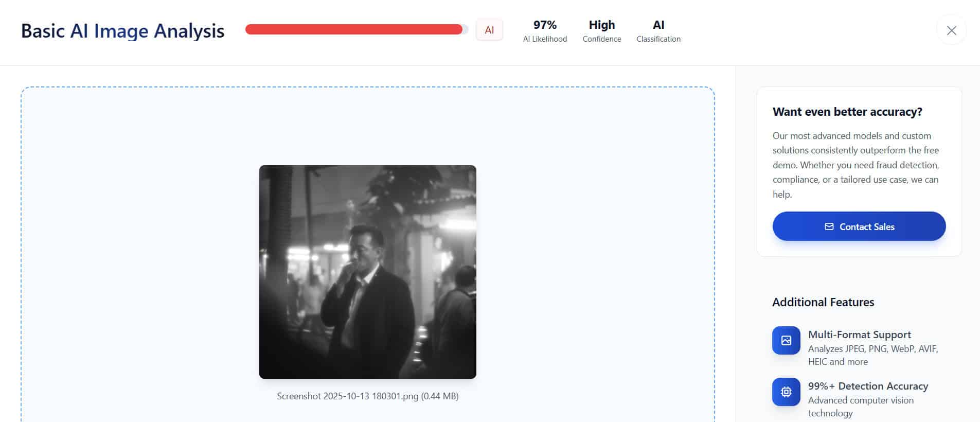980x422 pixels.
Task: Click the 99%+ Detection Accuracy chip icon
Action: click(786, 392)
